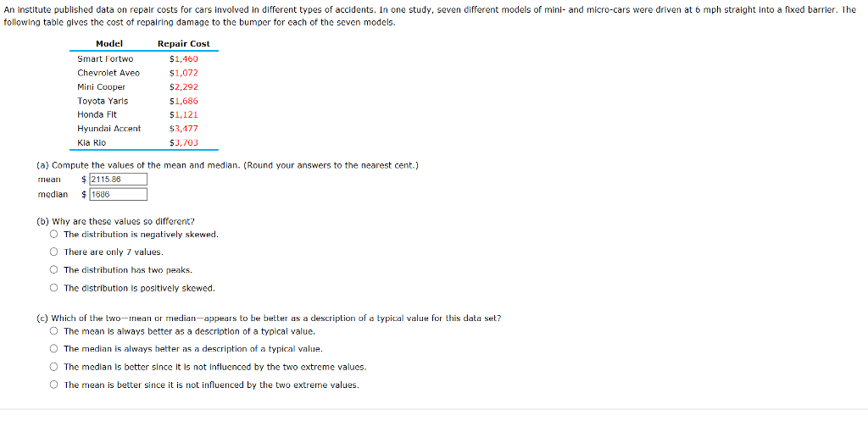This screenshot has height=421, width=868.
Task: Click the Mini Cooper repair cost $2,292
Action: (184, 87)
